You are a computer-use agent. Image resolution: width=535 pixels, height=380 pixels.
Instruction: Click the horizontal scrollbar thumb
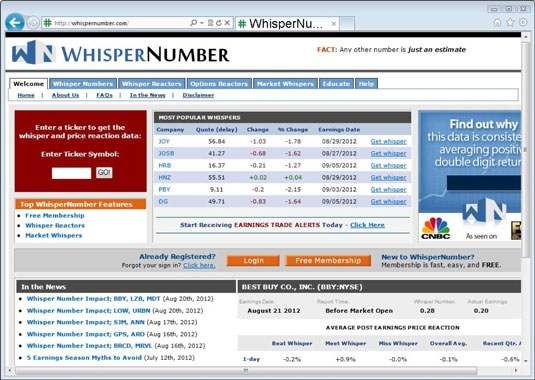[x=246, y=370]
